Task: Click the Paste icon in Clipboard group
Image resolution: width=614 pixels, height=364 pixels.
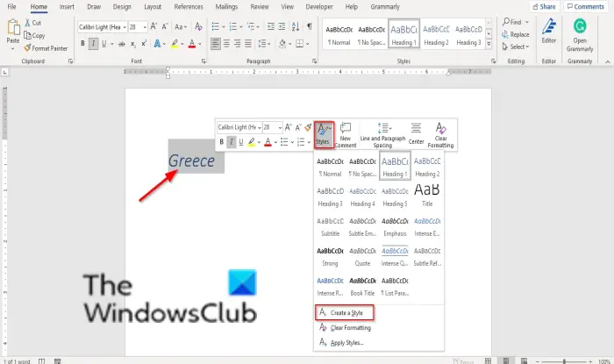Action: (13, 27)
